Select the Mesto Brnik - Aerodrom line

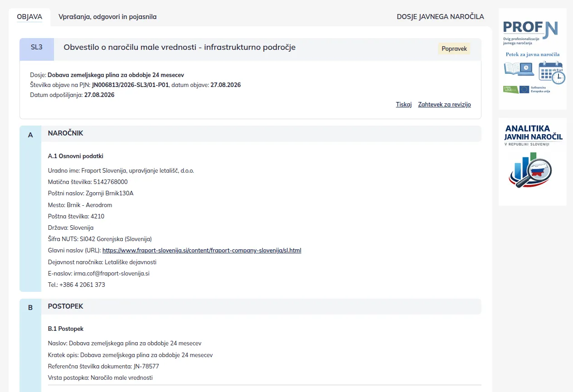click(x=80, y=205)
